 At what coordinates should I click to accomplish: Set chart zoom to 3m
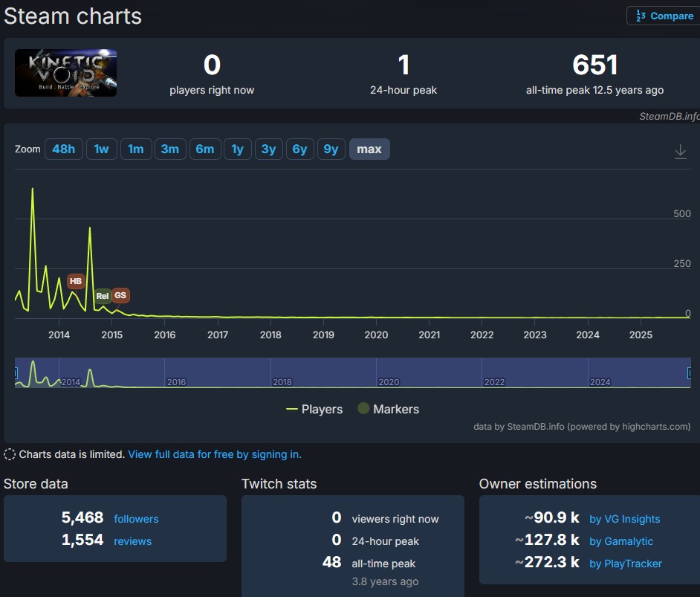coord(170,149)
